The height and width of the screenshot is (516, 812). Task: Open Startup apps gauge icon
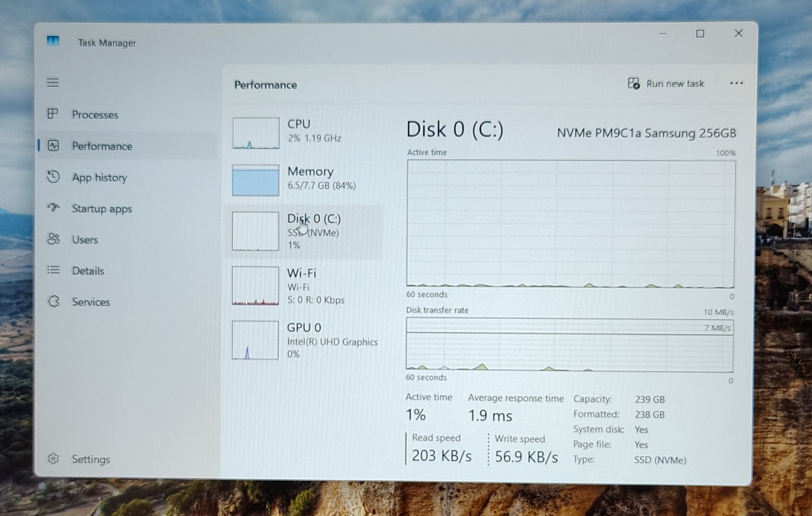pos(53,208)
